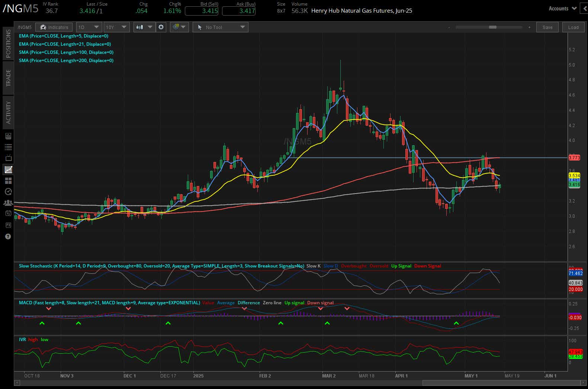Click the IVR study label
The width and height of the screenshot is (588, 389).
(22, 340)
